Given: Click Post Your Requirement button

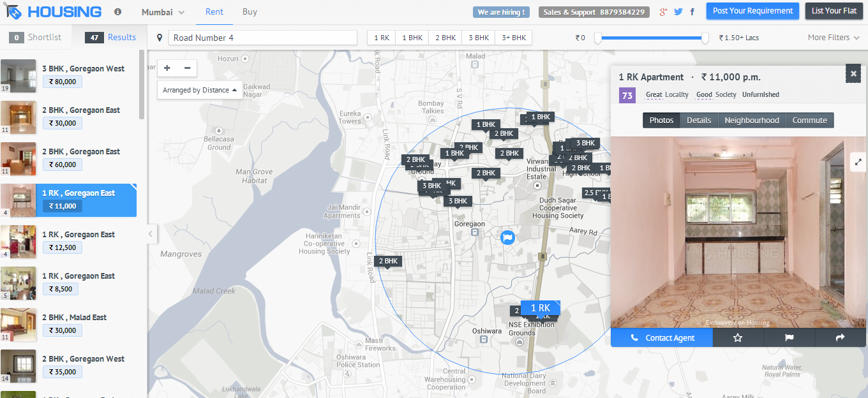Looking at the screenshot, I should point(752,11).
